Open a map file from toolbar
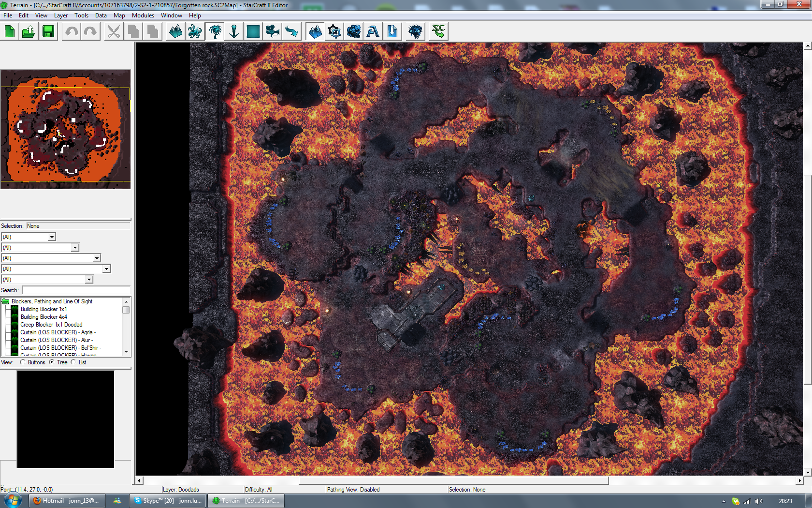Viewport: 812px width, 508px height. 29,32
